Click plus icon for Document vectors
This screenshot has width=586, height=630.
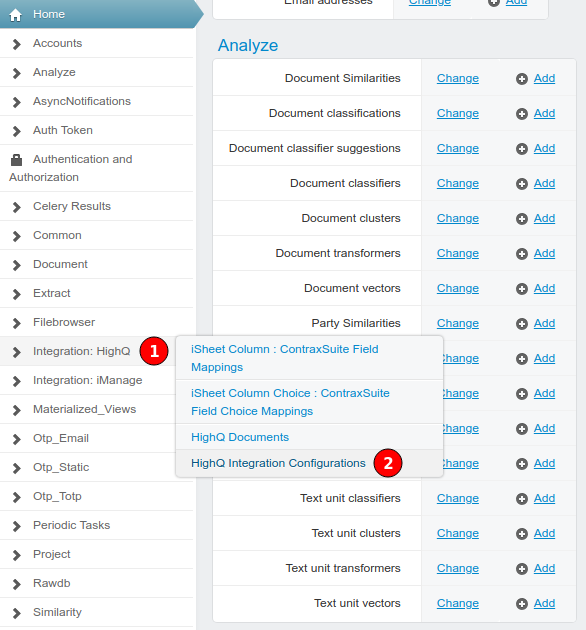[x=522, y=288]
